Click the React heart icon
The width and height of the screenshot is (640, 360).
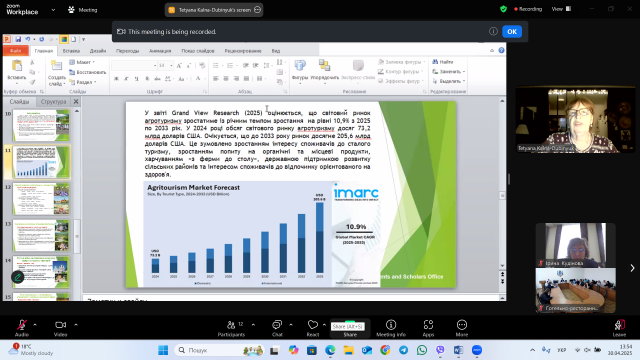click(x=313, y=328)
